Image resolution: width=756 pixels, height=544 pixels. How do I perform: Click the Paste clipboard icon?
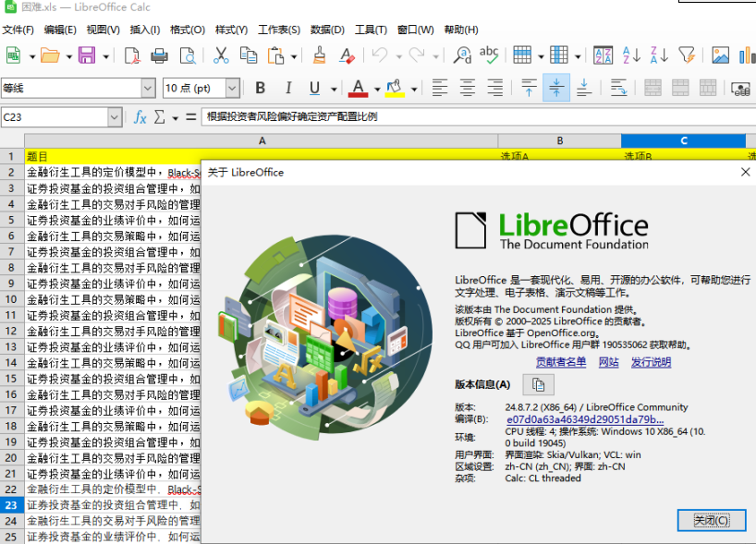coord(275,55)
